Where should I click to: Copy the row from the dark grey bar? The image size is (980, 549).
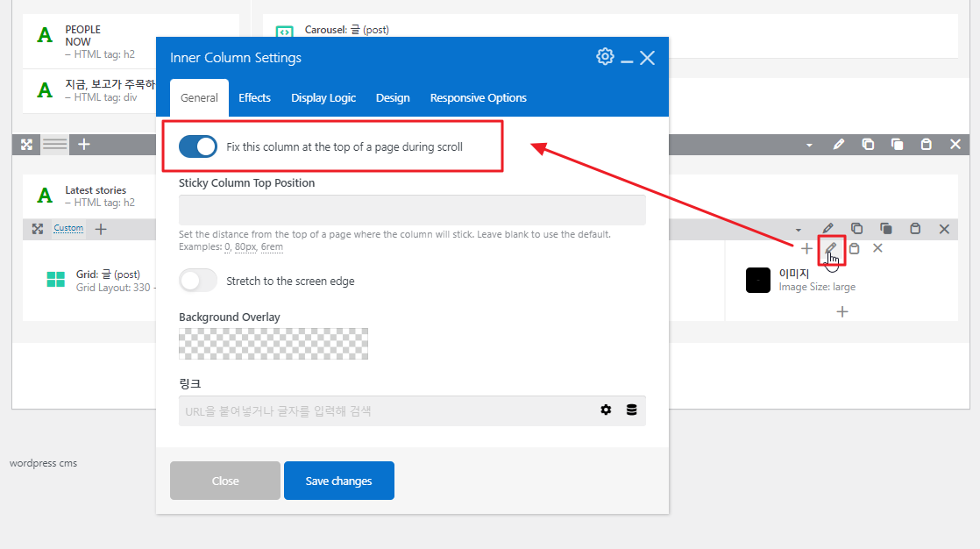pos(868,145)
